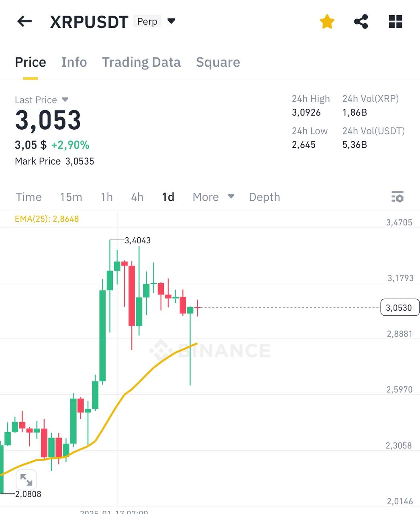Tap the EMA(25) indicator label

tap(46, 219)
